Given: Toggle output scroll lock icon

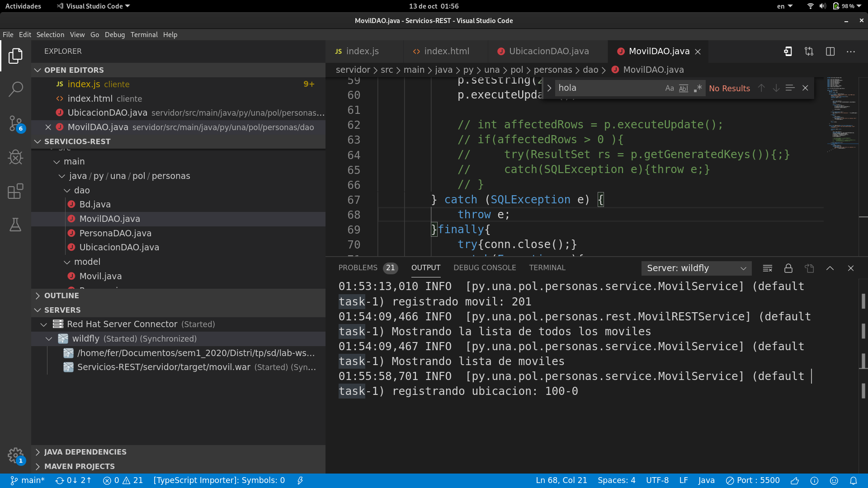Looking at the screenshot, I should pos(788,268).
